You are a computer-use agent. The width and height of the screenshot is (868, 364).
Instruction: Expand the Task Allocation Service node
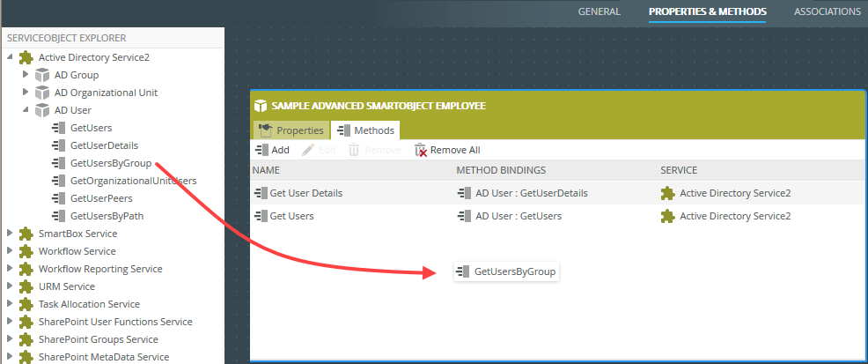point(11,304)
